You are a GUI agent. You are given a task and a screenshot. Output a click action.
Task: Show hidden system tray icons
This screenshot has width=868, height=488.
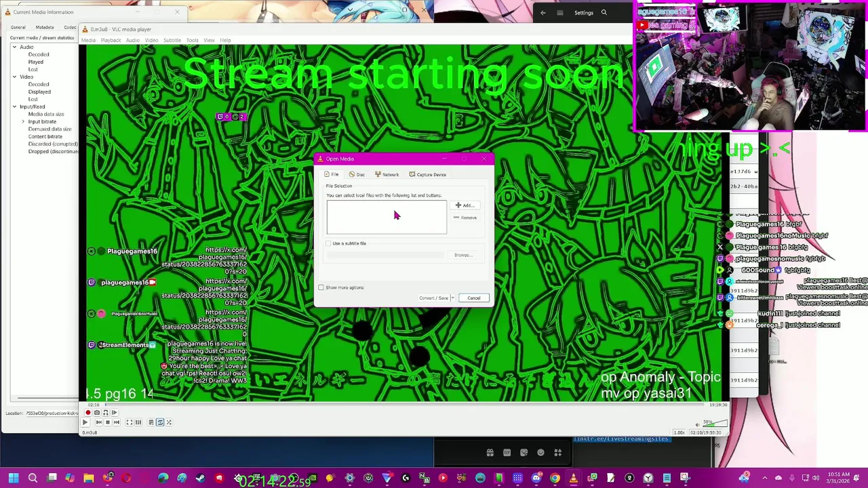point(765,478)
